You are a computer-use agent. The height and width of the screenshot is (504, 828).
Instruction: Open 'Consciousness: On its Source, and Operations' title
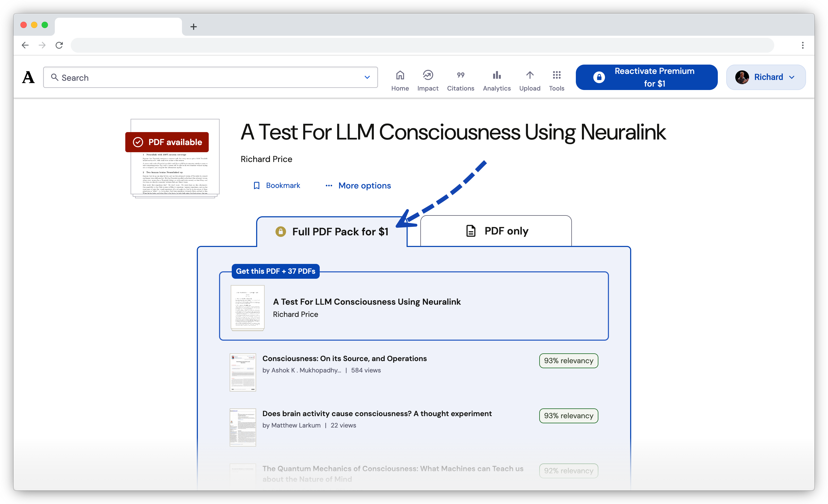(x=344, y=359)
